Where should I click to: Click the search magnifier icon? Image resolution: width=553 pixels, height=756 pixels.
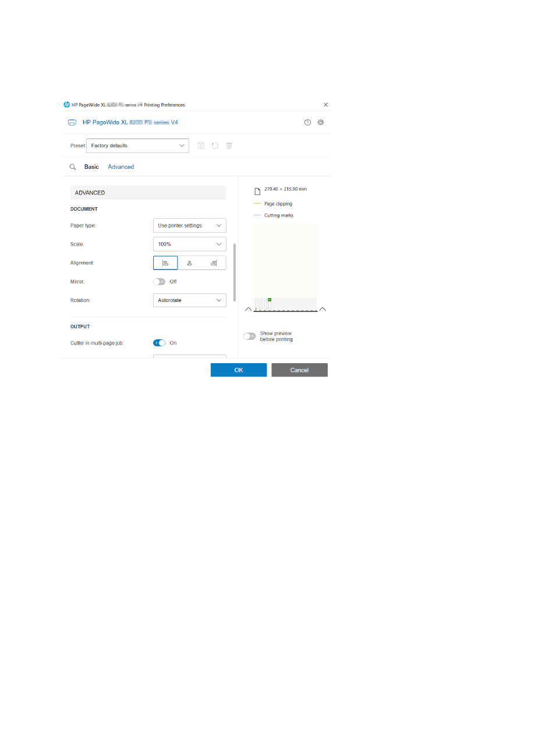click(73, 167)
